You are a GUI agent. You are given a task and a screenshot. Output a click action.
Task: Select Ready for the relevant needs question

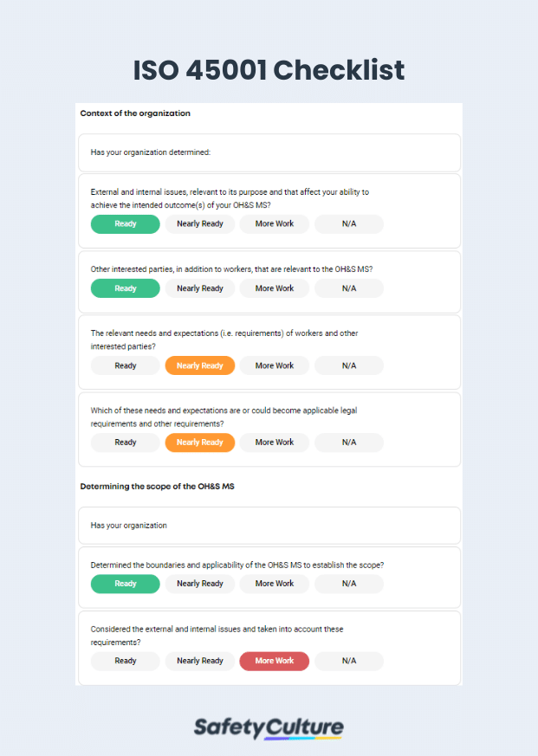point(125,365)
